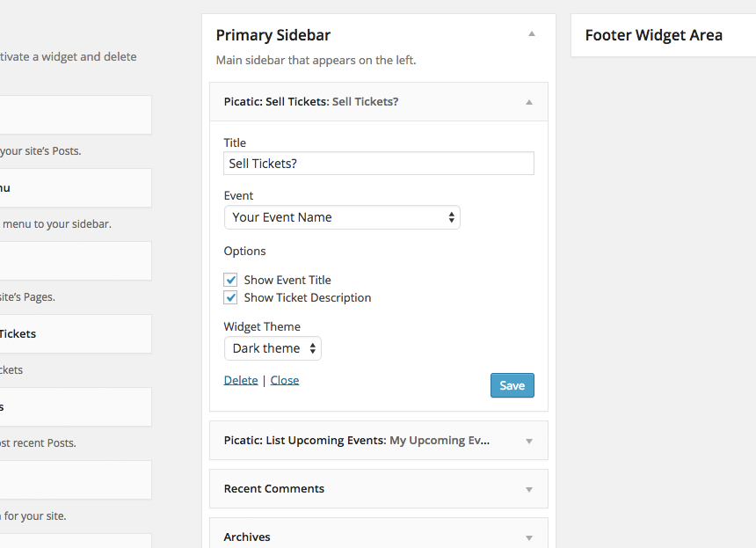Click the Picatic Sell Tickets widget title bar
Screen dimensions: 756x548
pos(379,102)
